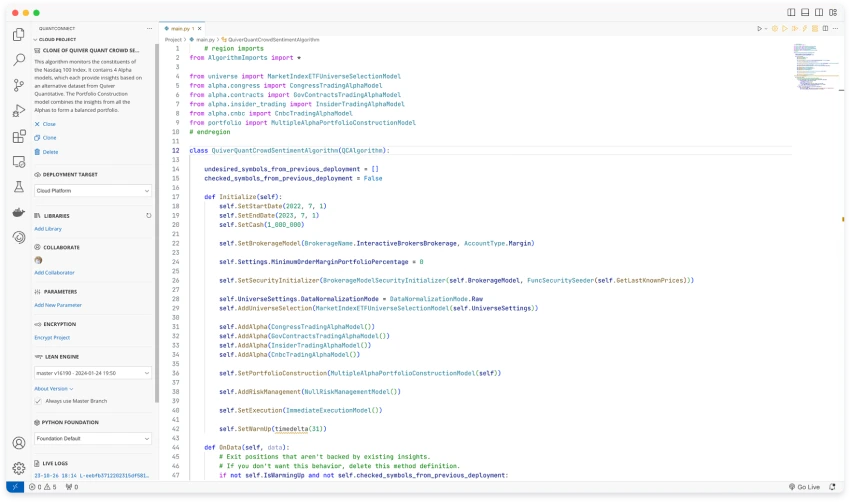Click the '# endregion' comment line
The width and height of the screenshot is (850, 502).
210,132
